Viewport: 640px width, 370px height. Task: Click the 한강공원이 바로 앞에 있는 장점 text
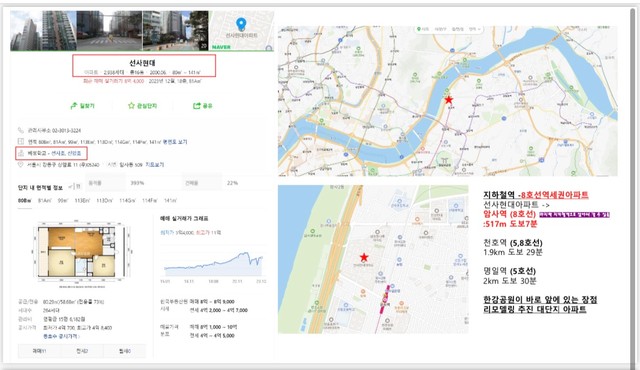tap(540, 300)
